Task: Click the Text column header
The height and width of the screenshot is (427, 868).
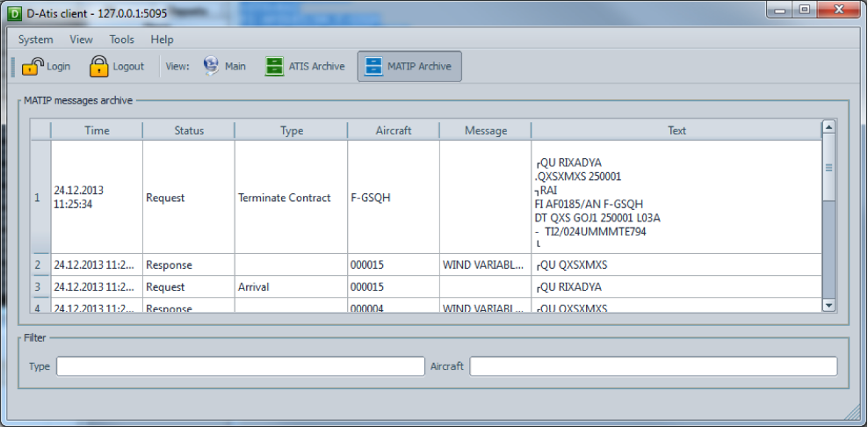Action: click(676, 130)
